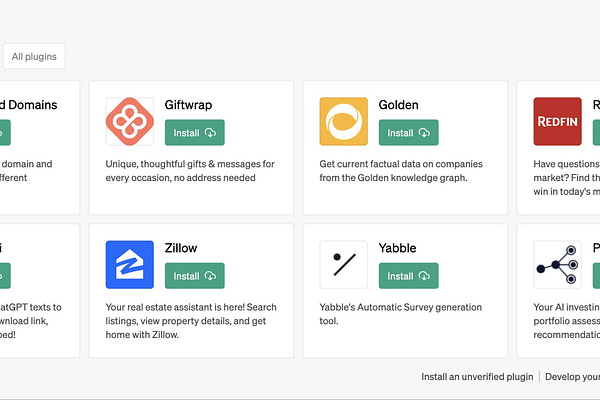Click the Giftwrap plugin logo
Image resolution: width=600 pixels, height=400 pixels.
pos(130,121)
